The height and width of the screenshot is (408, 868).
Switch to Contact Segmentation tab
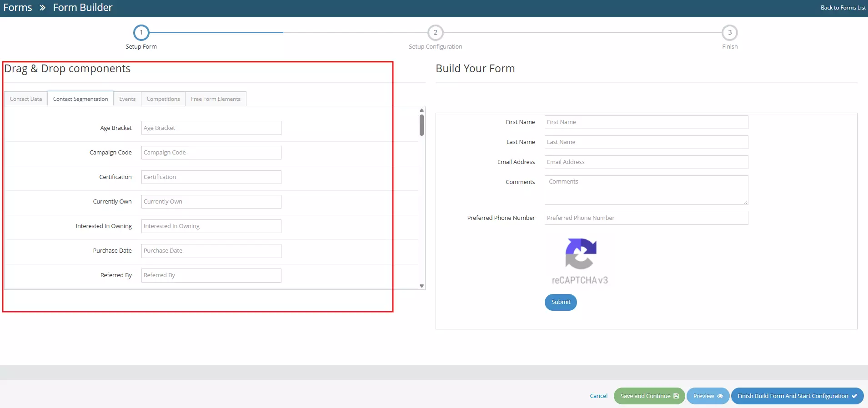pos(80,99)
